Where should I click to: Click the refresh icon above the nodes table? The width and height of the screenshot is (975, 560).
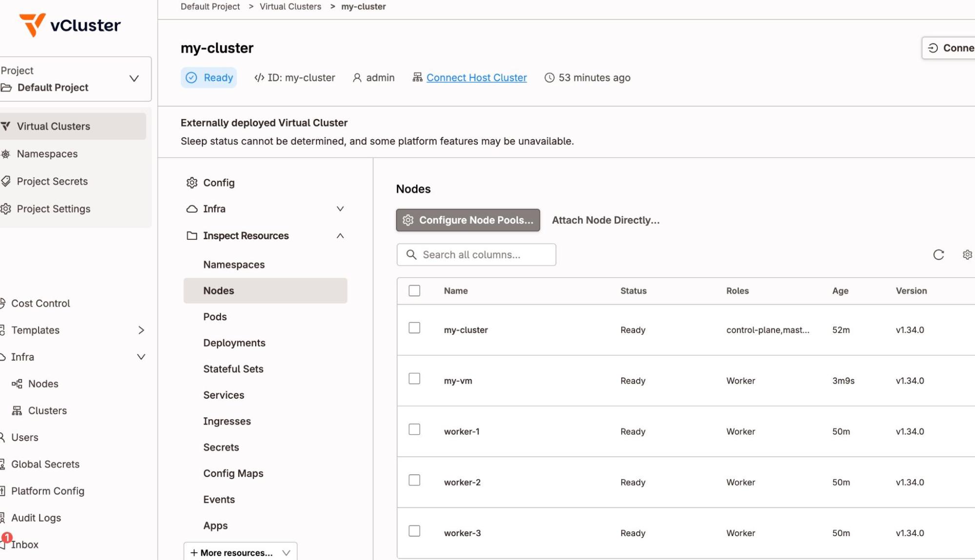(938, 254)
